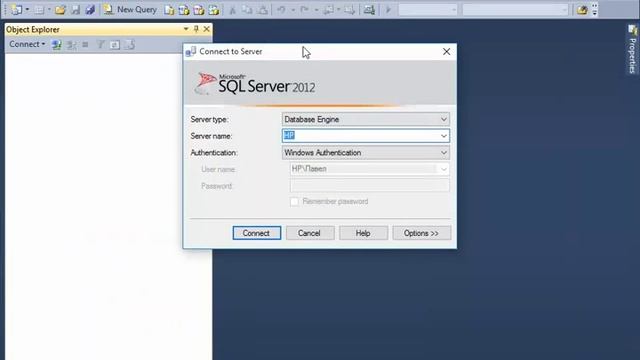Click the Connect button in dialog
The image size is (640, 360).
point(257,233)
